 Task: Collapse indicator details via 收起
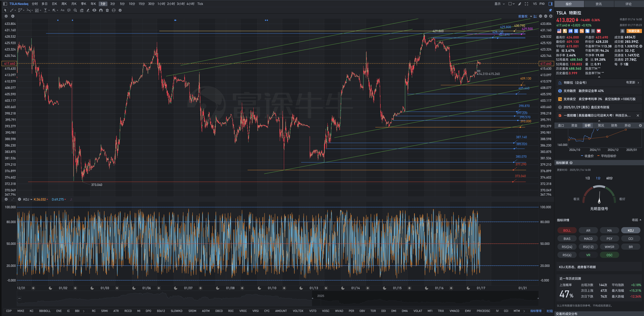[636, 220]
